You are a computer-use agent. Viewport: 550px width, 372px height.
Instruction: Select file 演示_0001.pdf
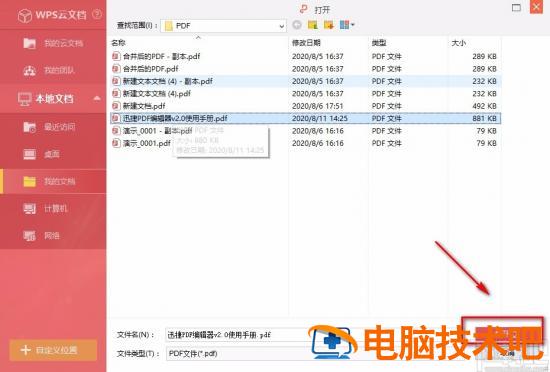tap(306, 143)
